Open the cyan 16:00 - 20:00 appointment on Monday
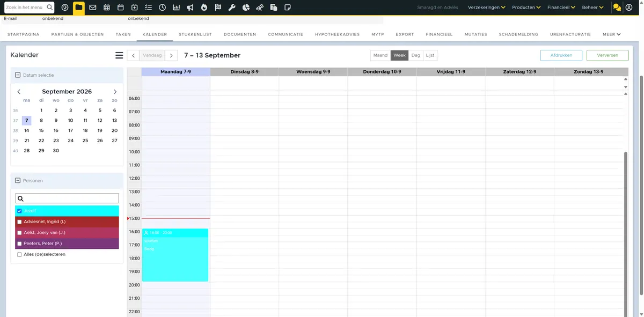The image size is (644, 317). [x=175, y=255]
